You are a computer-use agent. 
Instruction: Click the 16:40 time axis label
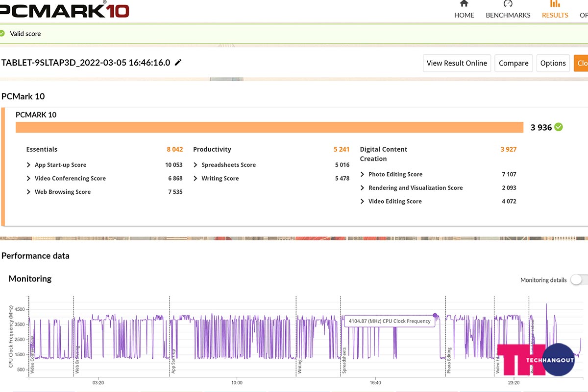click(375, 383)
